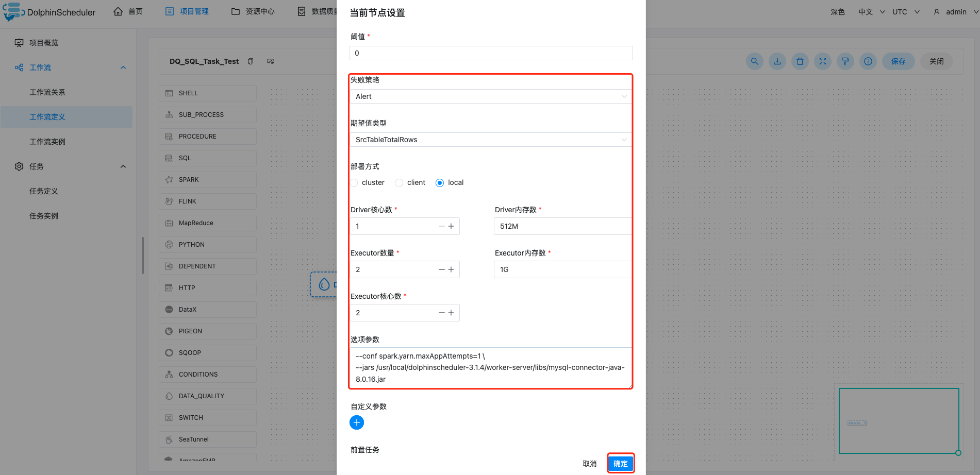980x475 pixels.
Task: Click the 关闭 close button
Action: pos(937,61)
